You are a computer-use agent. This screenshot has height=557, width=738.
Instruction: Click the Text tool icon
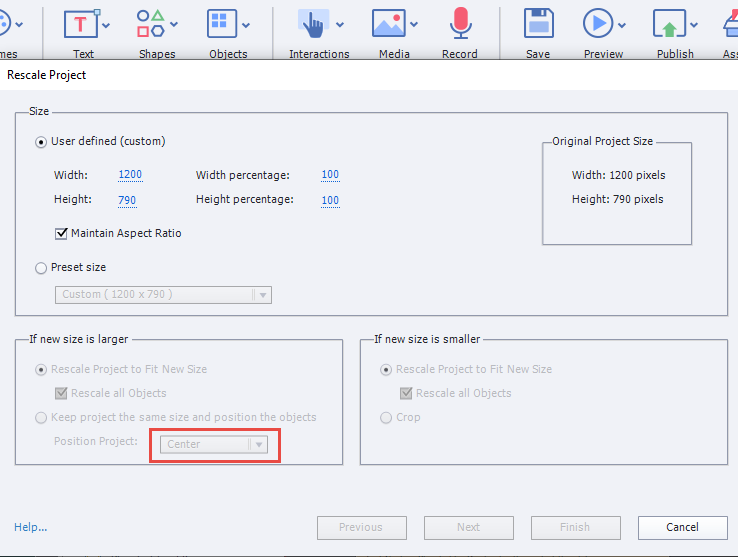pos(80,24)
